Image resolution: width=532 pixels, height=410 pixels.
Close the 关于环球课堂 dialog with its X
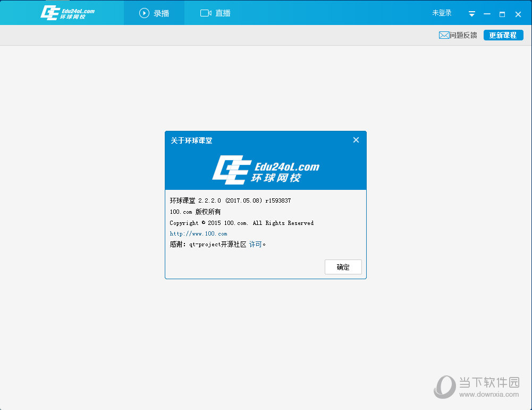click(356, 140)
